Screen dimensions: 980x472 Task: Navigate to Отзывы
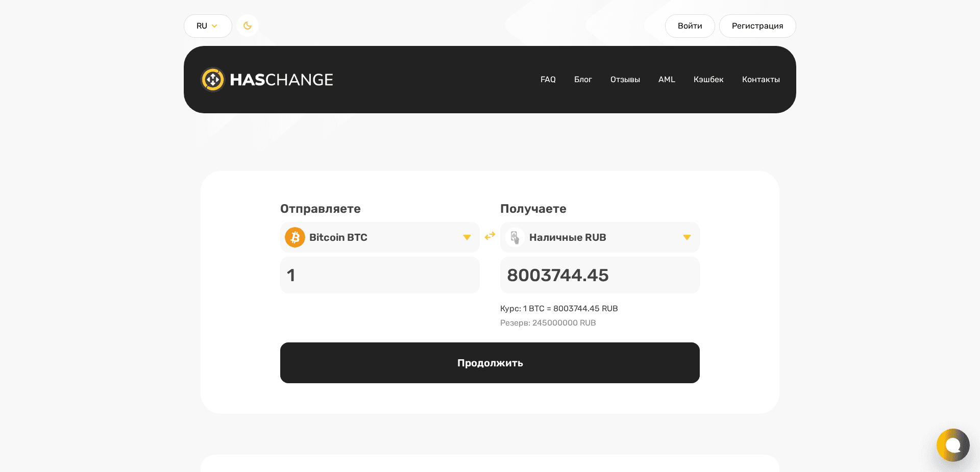[625, 80]
